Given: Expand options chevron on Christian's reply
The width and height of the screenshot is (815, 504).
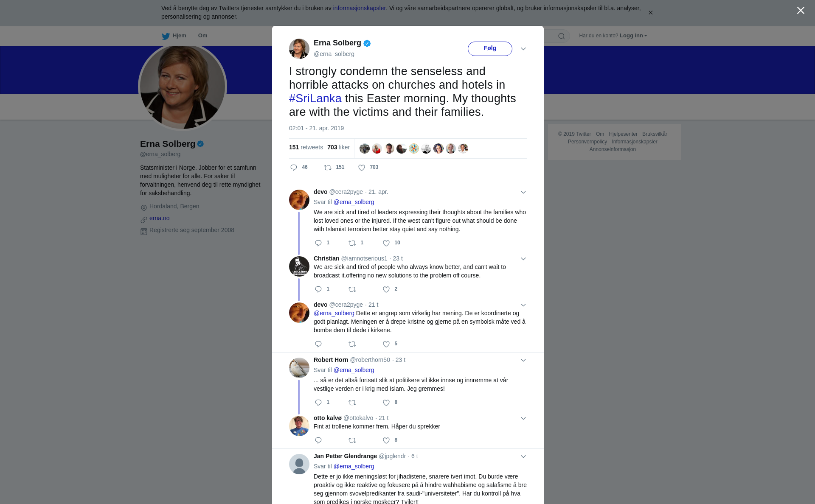Looking at the screenshot, I should coord(523,259).
